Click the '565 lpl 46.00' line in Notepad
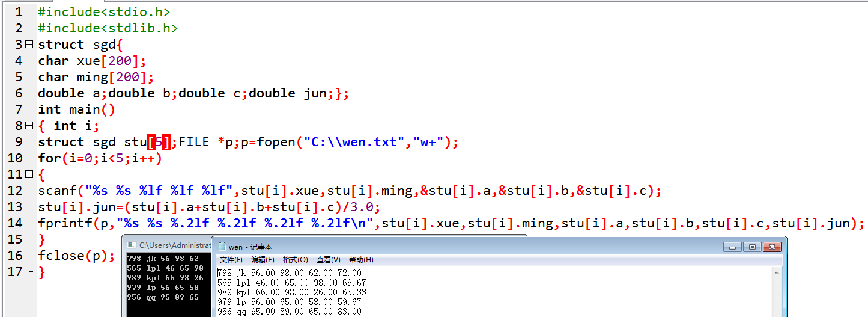 point(292,283)
